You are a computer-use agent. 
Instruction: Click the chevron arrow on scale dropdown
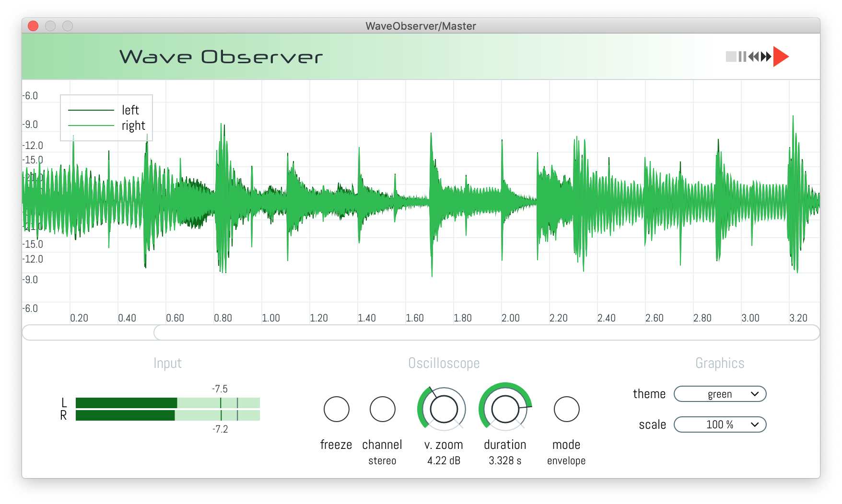click(x=755, y=424)
